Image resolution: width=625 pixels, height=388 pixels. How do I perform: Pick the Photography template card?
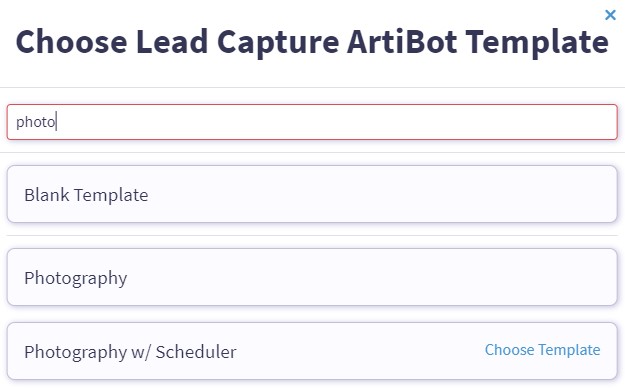point(312,277)
